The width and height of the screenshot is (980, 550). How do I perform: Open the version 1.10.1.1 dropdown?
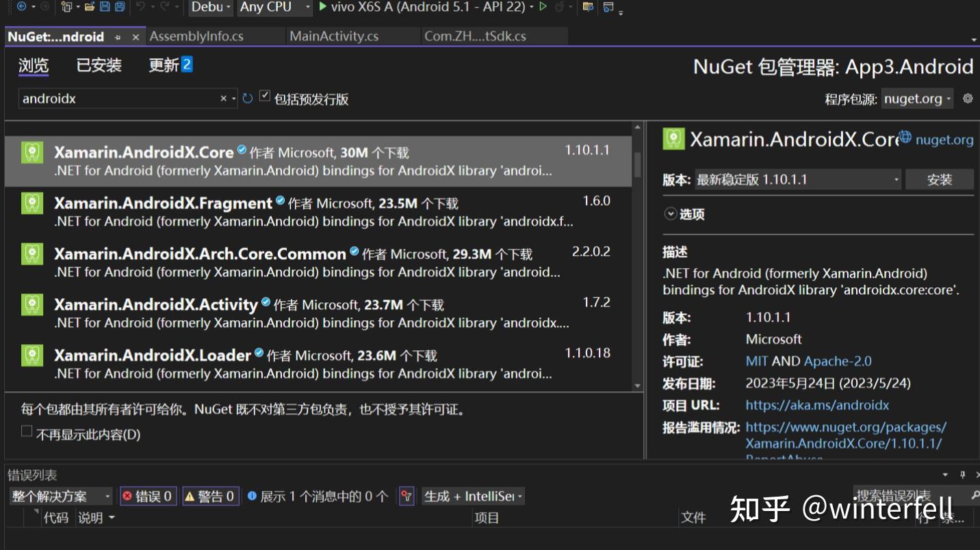click(x=798, y=180)
